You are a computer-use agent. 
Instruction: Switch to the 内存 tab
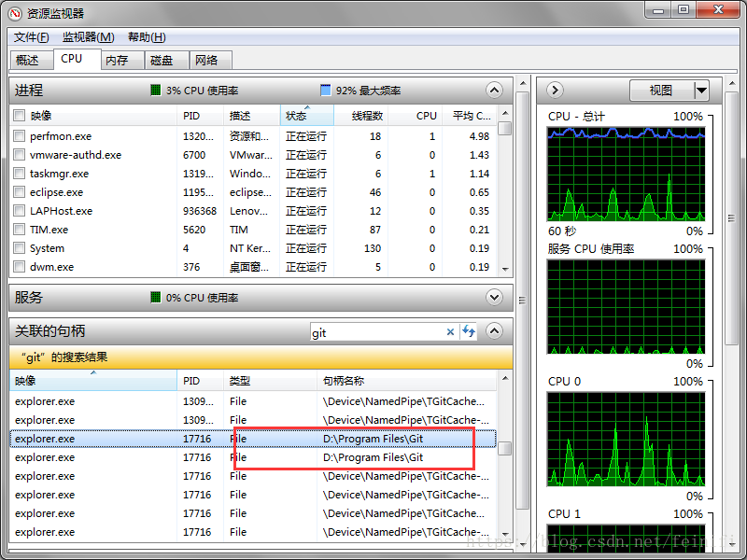click(117, 60)
